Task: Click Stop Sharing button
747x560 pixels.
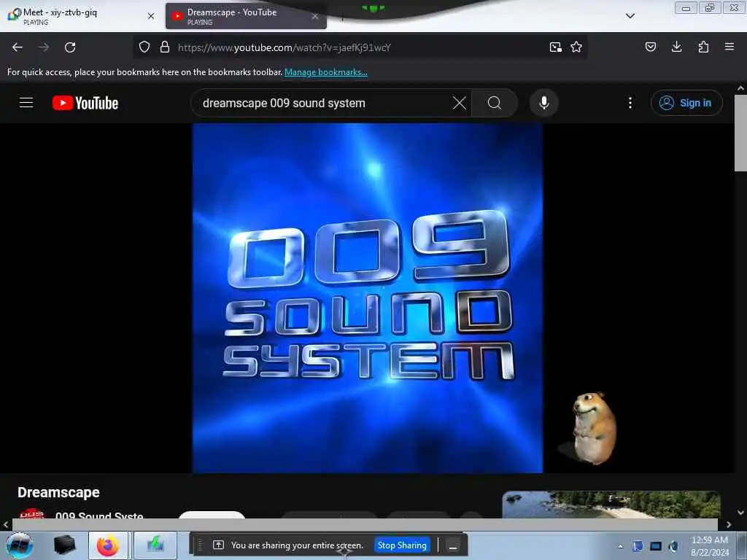Action: tap(402, 545)
